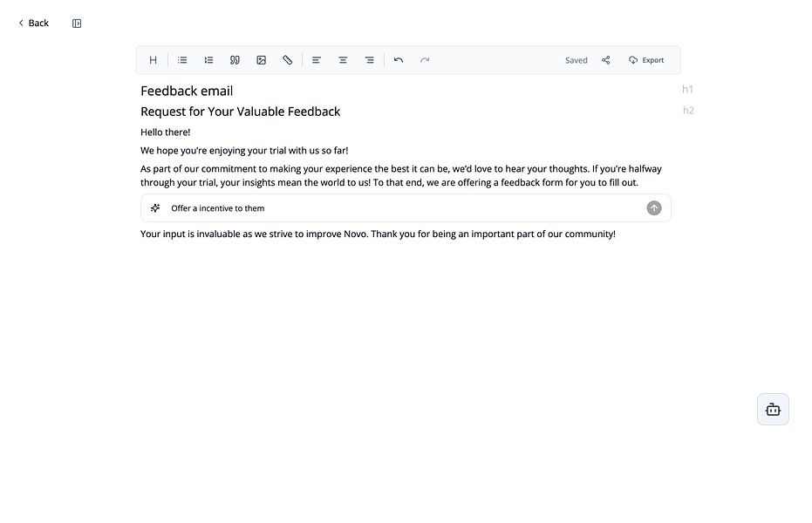The width and height of the screenshot is (812, 523).
Task: Click the 'Feedback email' title
Action: click(x=187, y=91)
